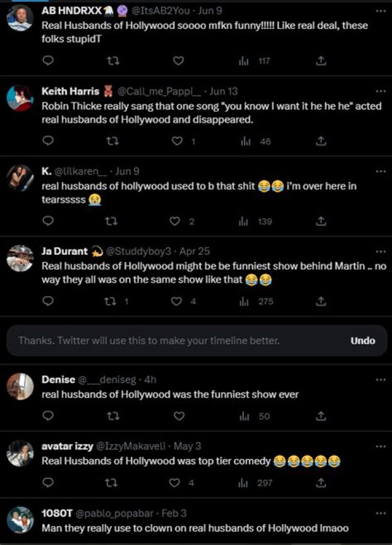The width and height of the screenshot is (392, 545).
Task: Reply to AB HNDRXX's tweet
Action: tap(48, 61)
